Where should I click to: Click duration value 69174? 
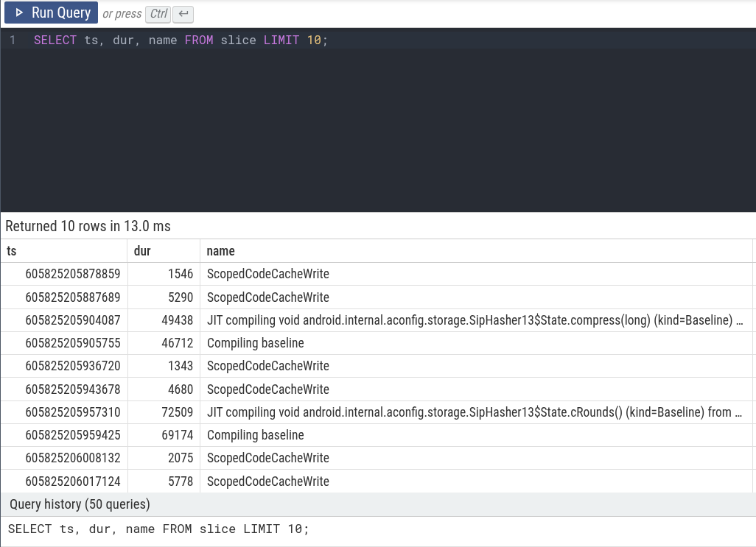pyautogui.click(x=180, y=435)
